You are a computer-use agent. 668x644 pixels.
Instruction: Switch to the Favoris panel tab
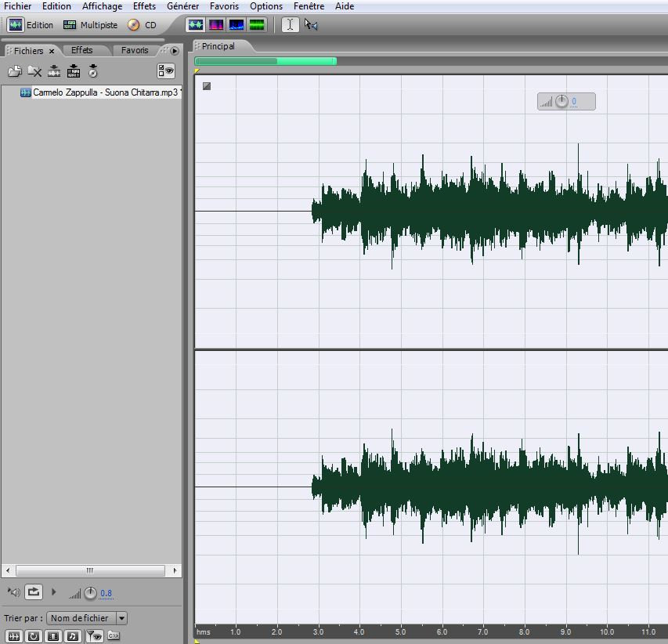tap(135, 50)
